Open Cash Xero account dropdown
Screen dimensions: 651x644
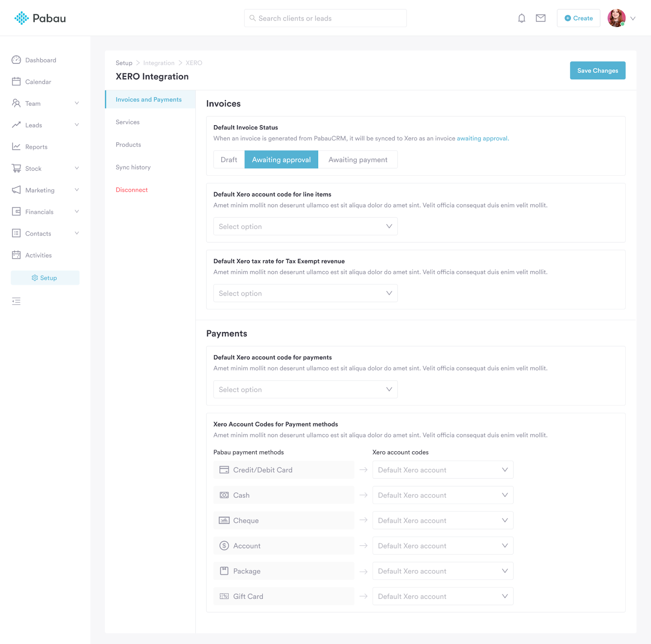[x=443, y=495]
